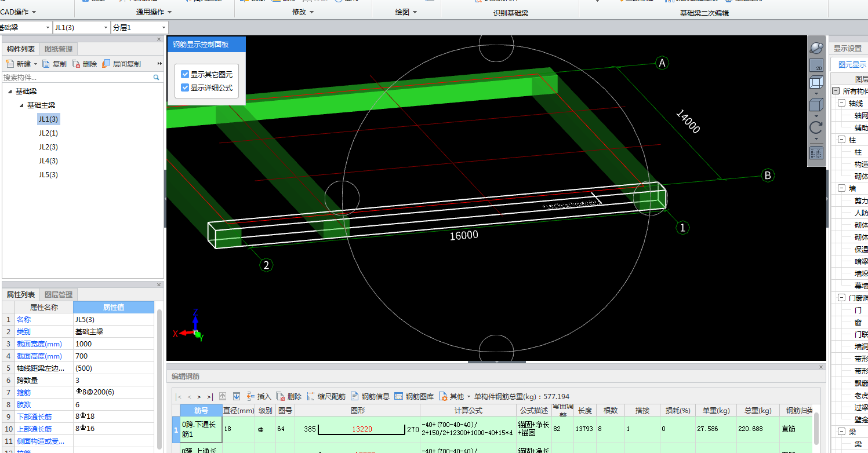Open dropdown under solid cube icon
The height and width of the screenshot is (453, 868).
[816, 116]
